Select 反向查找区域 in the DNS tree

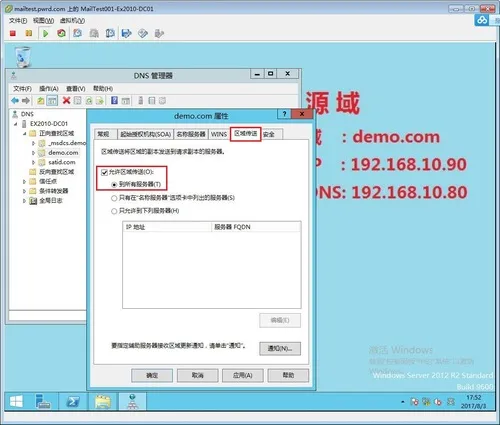[x=56, y=172]
